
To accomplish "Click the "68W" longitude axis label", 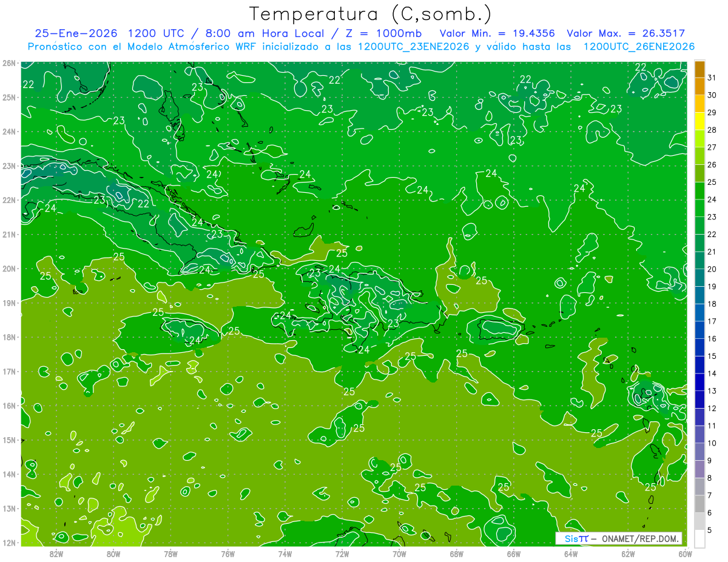I will click(456, 553).
